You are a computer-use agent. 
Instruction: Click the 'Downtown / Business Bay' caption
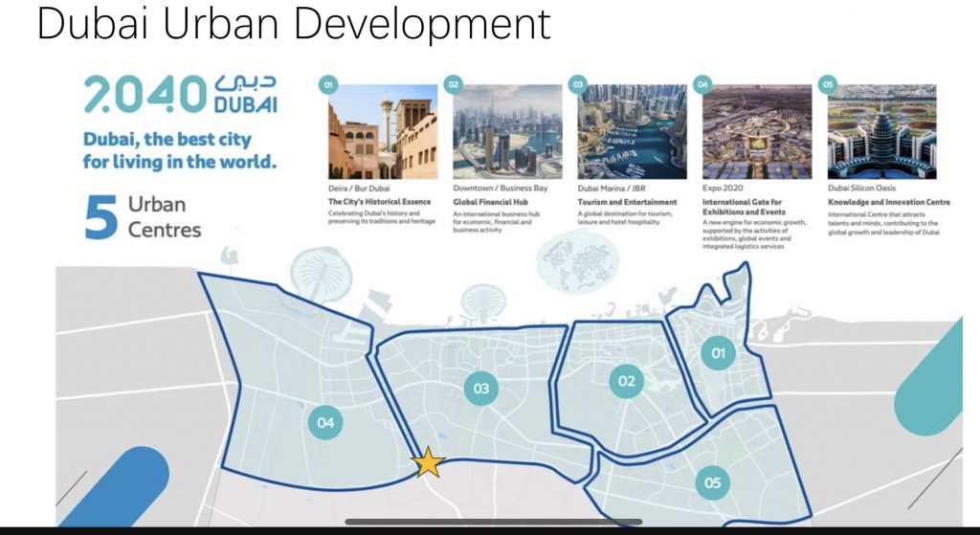click(500, 189)
